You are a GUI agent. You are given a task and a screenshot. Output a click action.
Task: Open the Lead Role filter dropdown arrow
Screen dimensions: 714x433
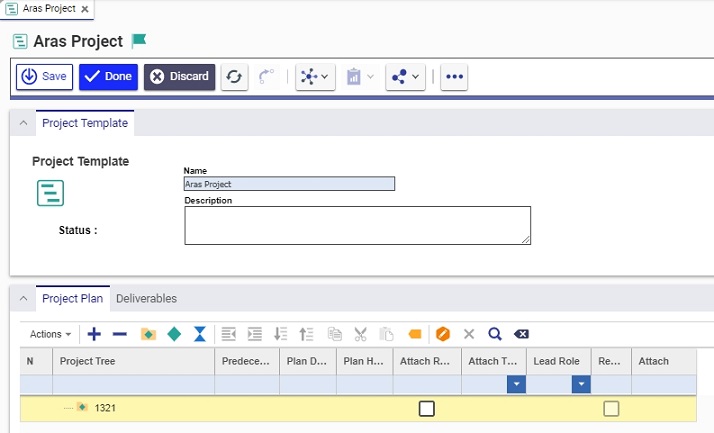tap(581, 384)
